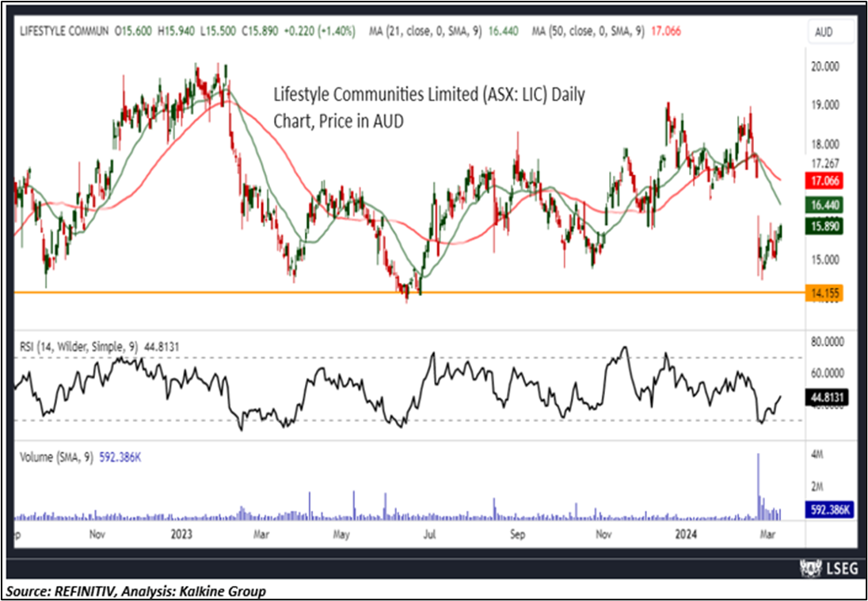Click the LIFESTYLE COMMUN symbol label
868x601 pixels.
click(64, 32)
